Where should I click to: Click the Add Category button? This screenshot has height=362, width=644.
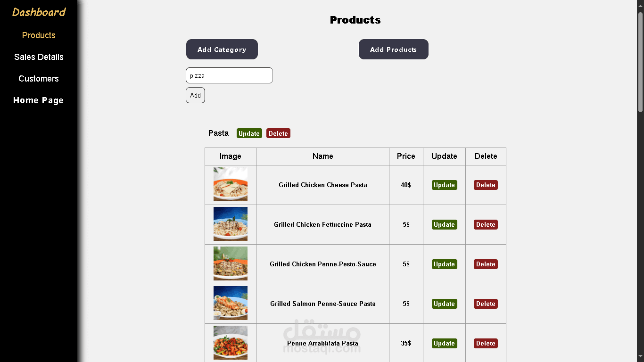[x=222, y=49]
